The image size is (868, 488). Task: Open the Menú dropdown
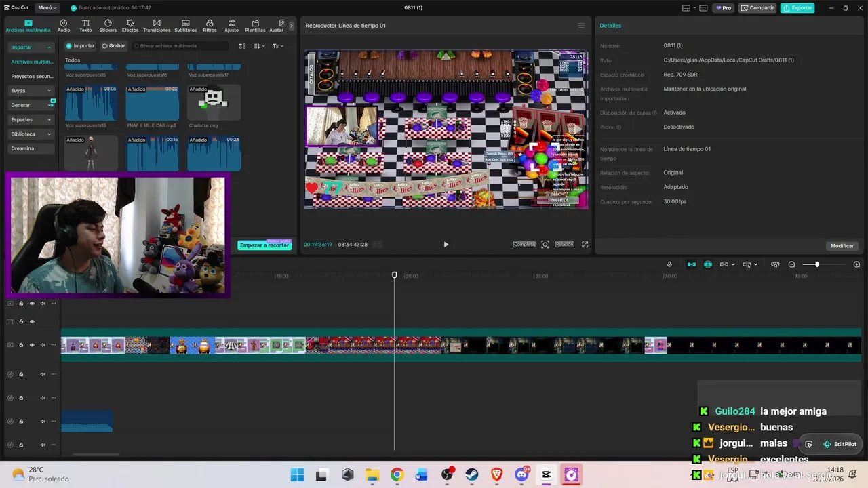point(47,8)
